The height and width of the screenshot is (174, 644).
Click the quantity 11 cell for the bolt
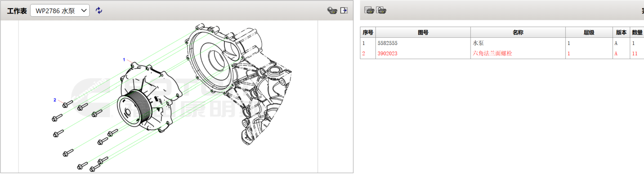(x=635, y=54)
